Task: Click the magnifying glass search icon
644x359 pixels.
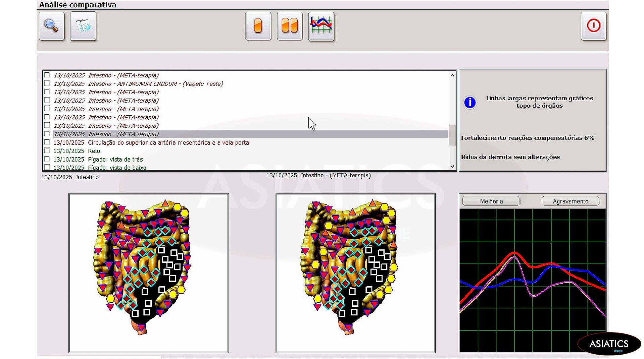Action: (52, 26)
